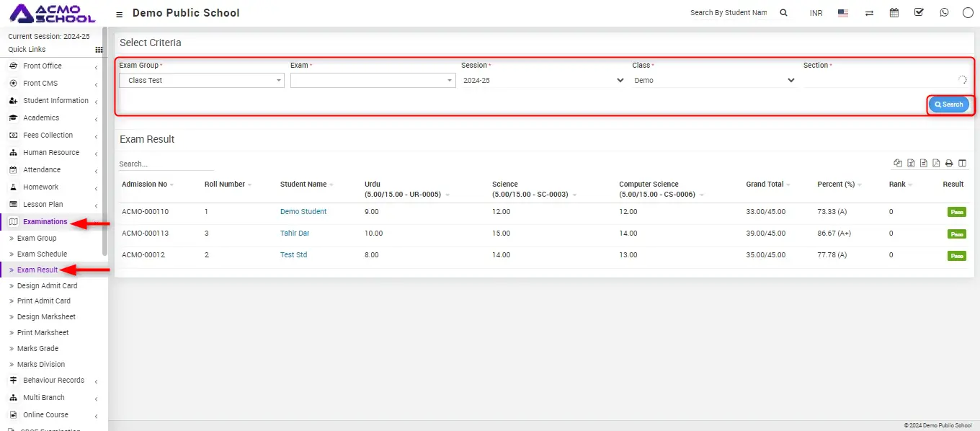Open the Exam Group dropdown

[x=201, y=81]
